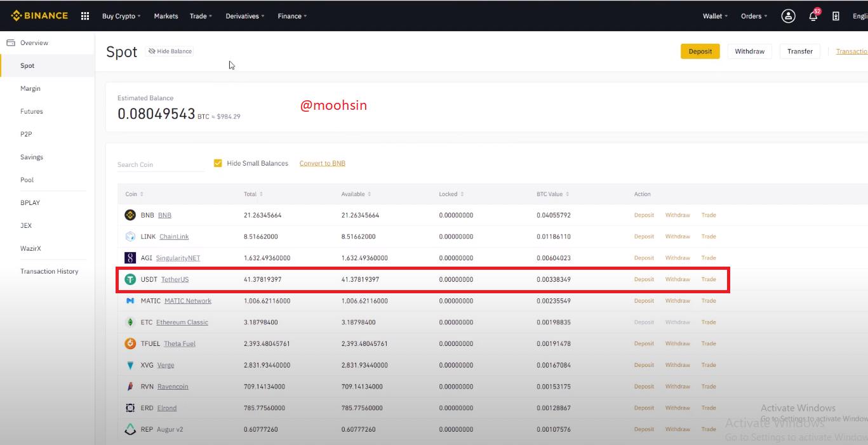This screenshot has height=445, width=868.
Task: Focus the Search Coin input field
Action: tap(161, 164)
